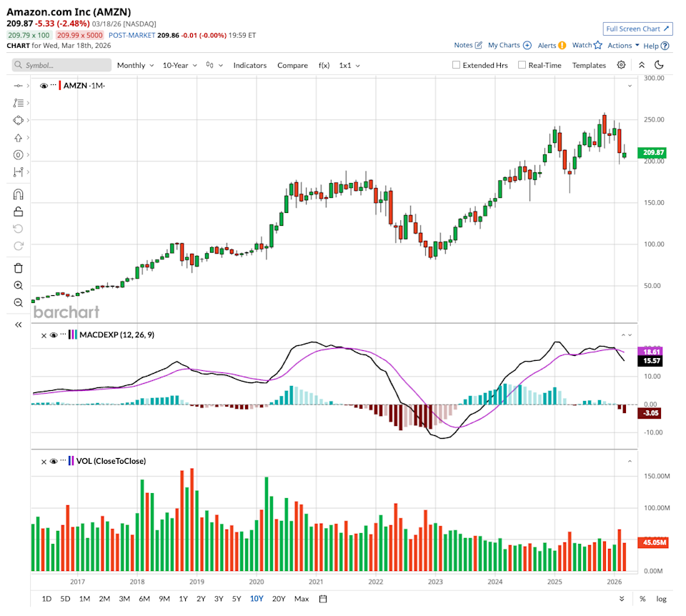This screenshot has width=686, height=616.
Task: Hide the MACDEXP indicator via eye icon
Action: tap(54, 334)
